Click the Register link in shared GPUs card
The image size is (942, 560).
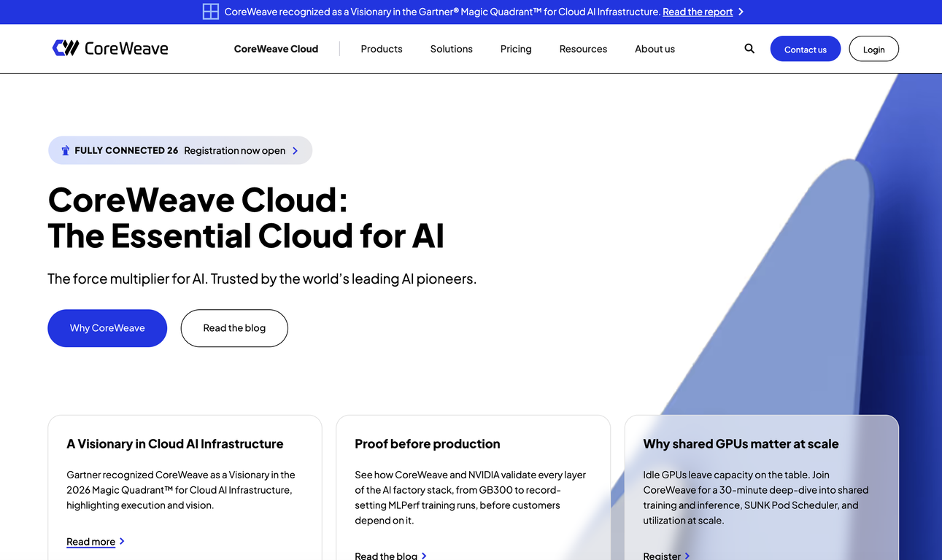click(x=662, y=556)
